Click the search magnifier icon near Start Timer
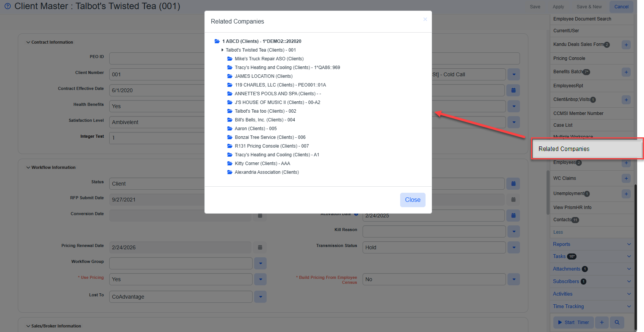This screenshot has width=644, height=332. (617, 323)
